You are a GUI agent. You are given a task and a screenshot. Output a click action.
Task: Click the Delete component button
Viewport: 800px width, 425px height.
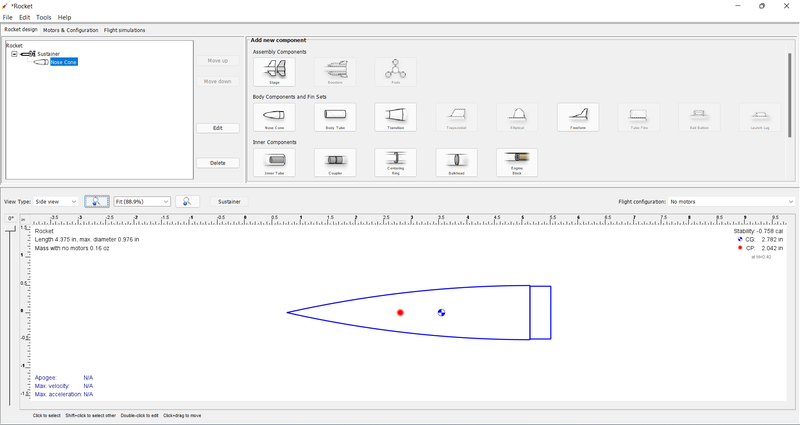[x=218, y=163]
